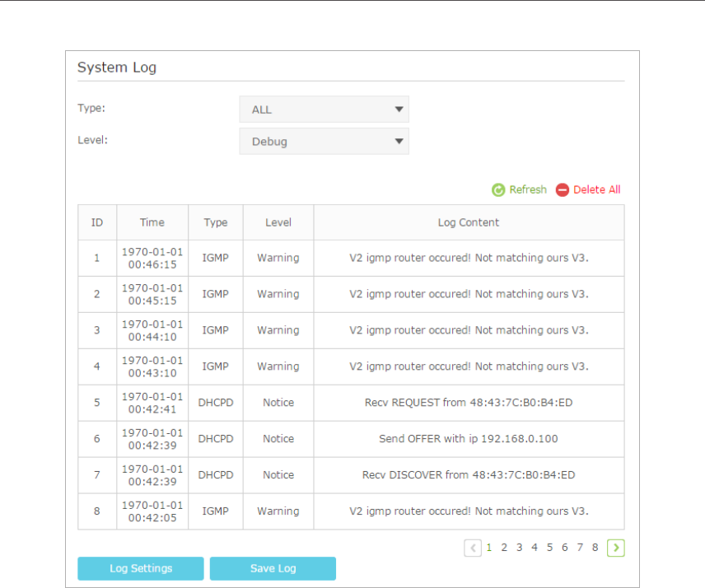Click the Type dropdown arrow
The width and height of the screenshot is (705, 588).
click(399, 110)
